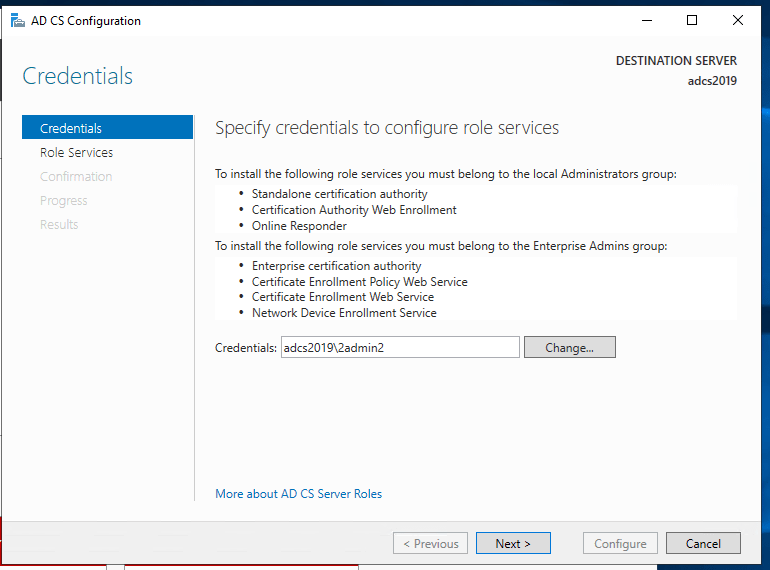The width and height of the screenshot is (770, 570).
Task: Cancel the configuration wizard
Action: (x=703, y=544)
